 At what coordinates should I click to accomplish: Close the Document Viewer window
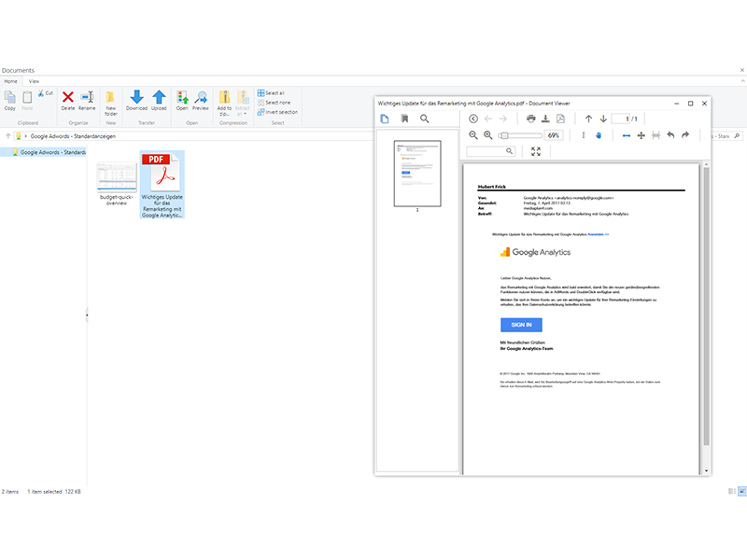tap(705, 104)
